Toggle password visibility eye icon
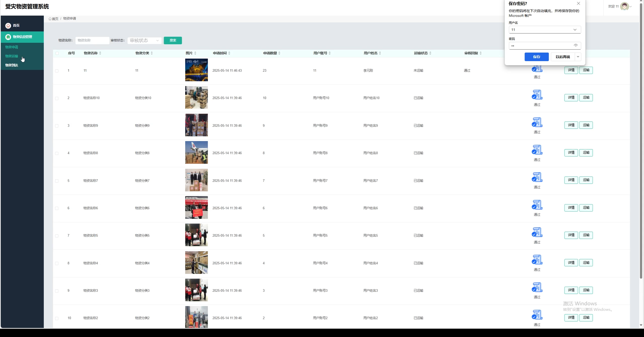Image resolution: width=644 pixels, height=337 pixels. click(576, 46)
